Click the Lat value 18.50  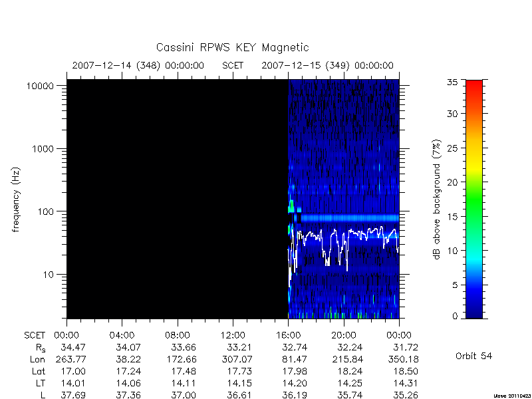click(x=406, y=371)
